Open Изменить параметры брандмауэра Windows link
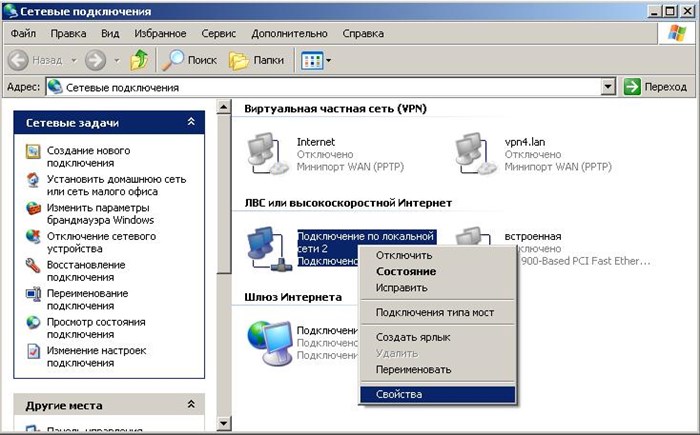Screen dimensions: 700x435 100,214
